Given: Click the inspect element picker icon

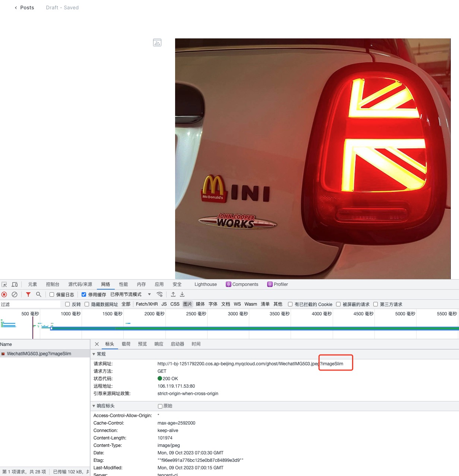Looking at the screenshot, I should point(4,284).
